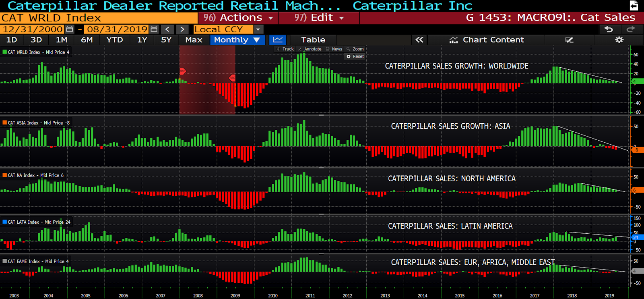Open the Chart Content panel

point(486,39)
